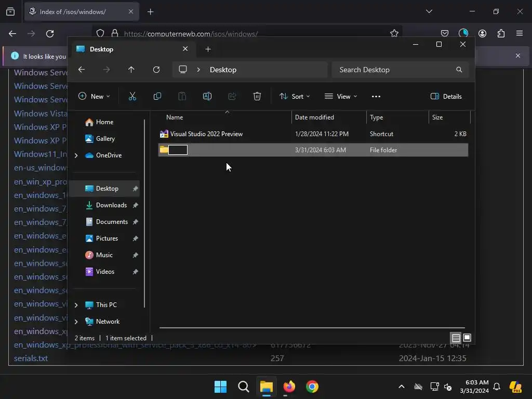Click the Paste clipboard icon in the toolbar

tap(182, 96)
